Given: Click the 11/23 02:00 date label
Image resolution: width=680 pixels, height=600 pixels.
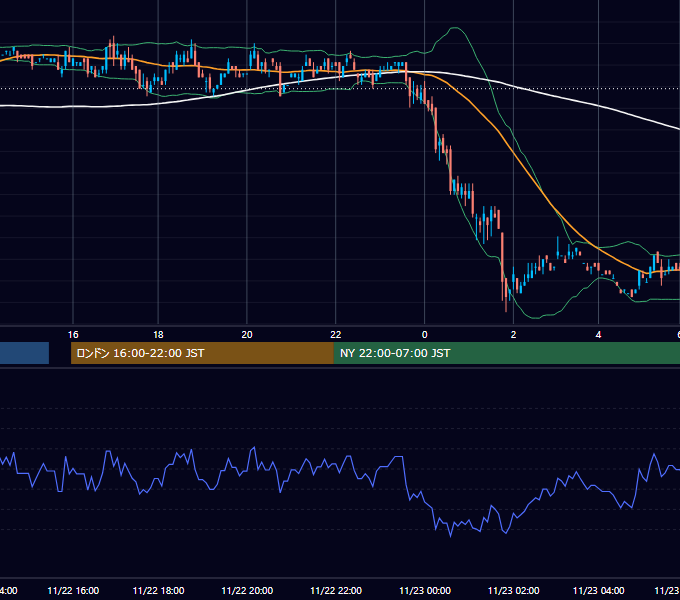Looking at the screenshot, I should tap(513, 590).
